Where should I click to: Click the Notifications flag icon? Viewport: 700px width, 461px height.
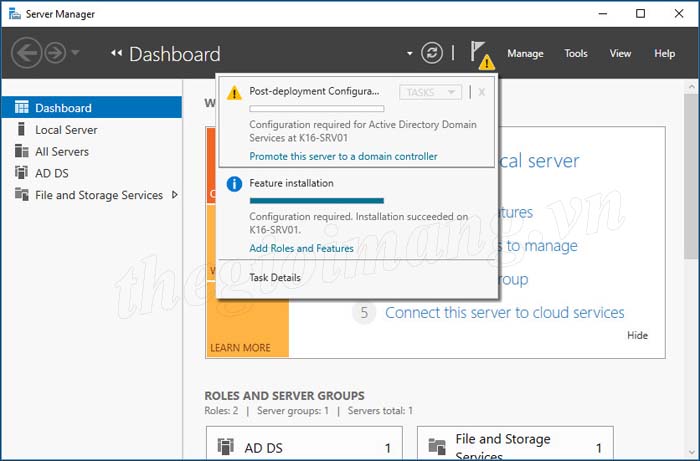click(x=480, y=53)
